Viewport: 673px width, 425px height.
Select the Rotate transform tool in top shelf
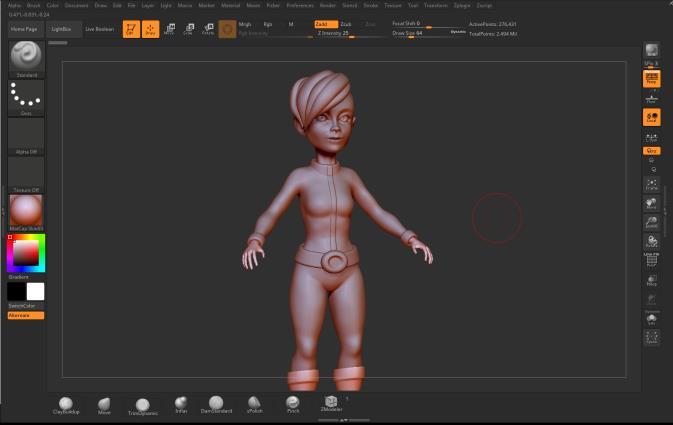pyautogui.click(x=208, y=29)
